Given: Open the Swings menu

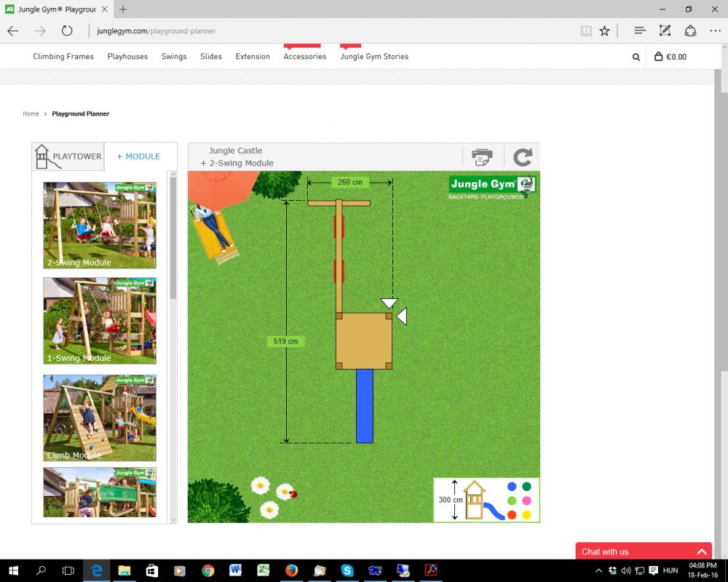Looking at the screenshot, I should pos(174,57).
